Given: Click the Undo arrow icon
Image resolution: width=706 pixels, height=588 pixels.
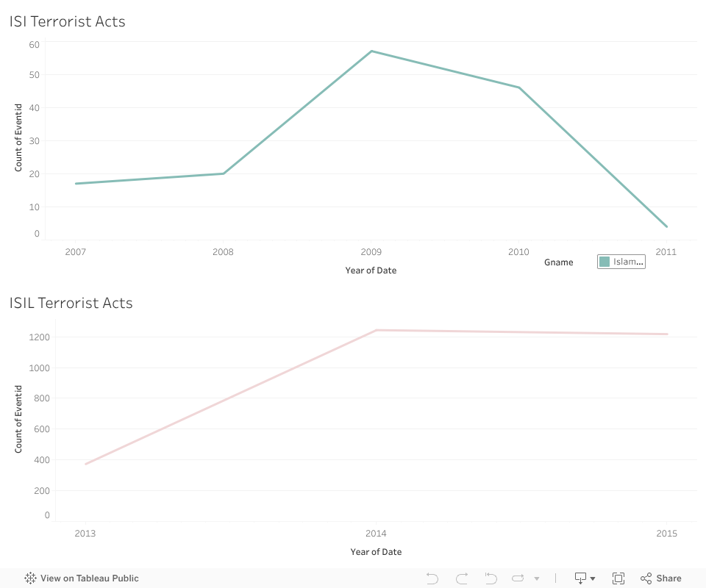Looking at the screenshot, I should tap(432, 578).
